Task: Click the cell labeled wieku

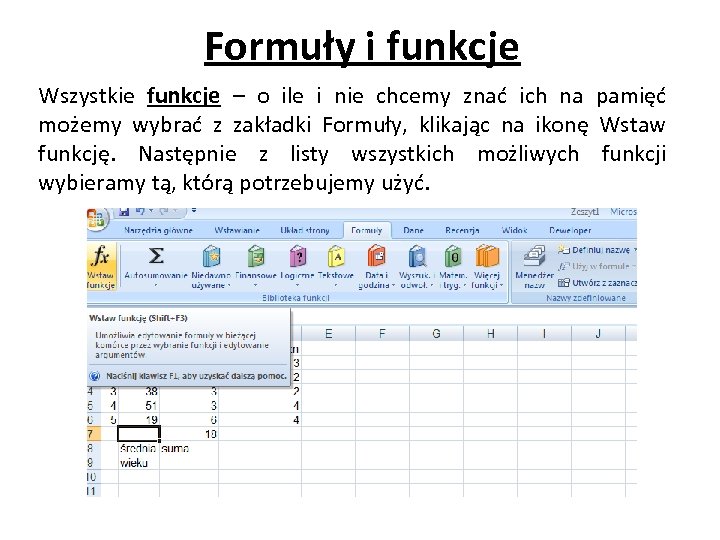Action: [x=139, y=462]
